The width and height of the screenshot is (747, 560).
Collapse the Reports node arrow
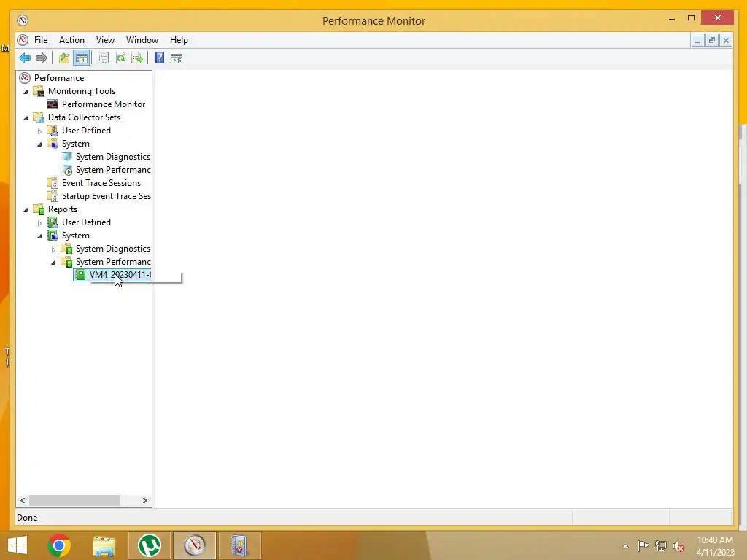click(x=26, y=209)
